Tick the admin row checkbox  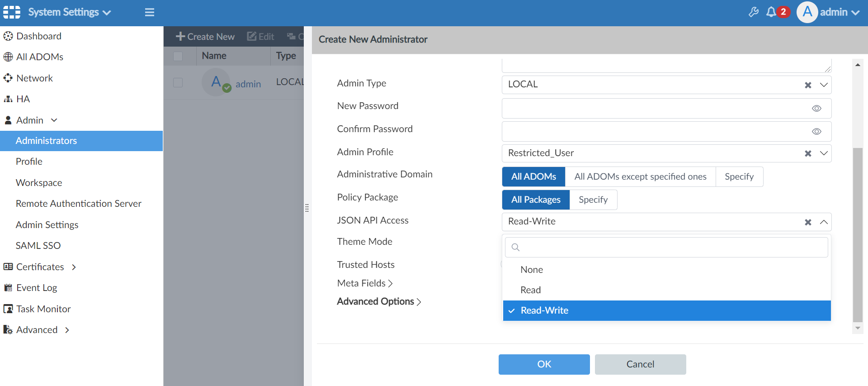click(178, 83)
